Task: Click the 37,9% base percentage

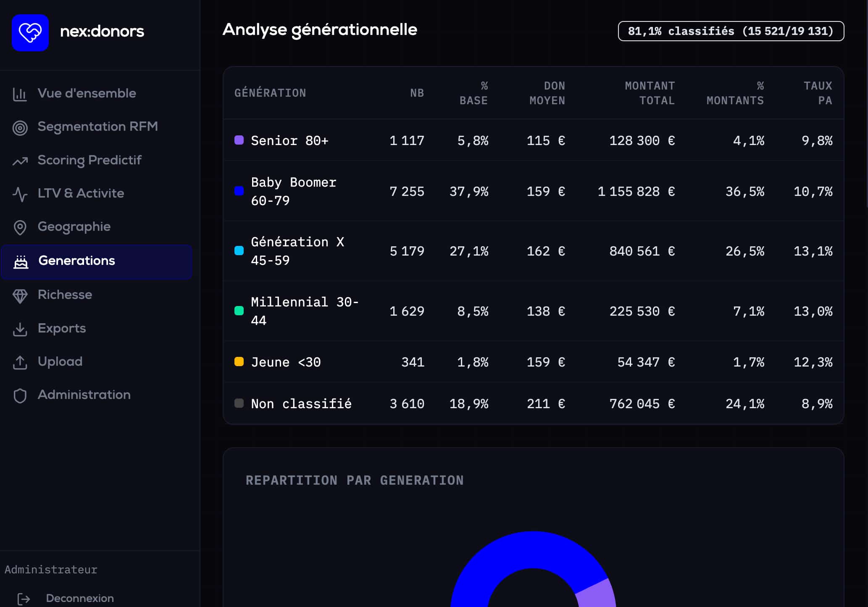Action: [x=469, y=191]
